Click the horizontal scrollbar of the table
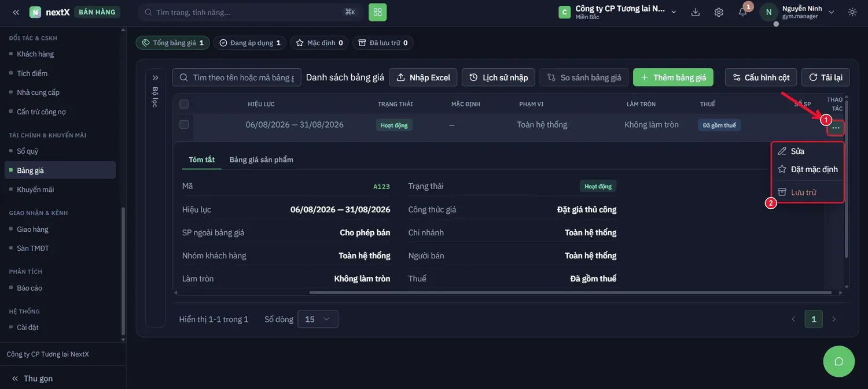868x389 pixels. 570,292
